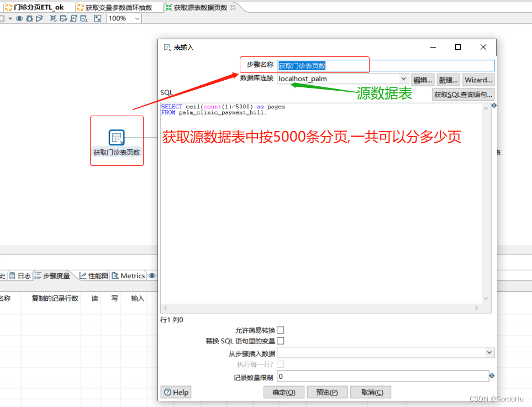Click the 预览(P) button
This screenshot has width=532, height=407.
point(327,393)
